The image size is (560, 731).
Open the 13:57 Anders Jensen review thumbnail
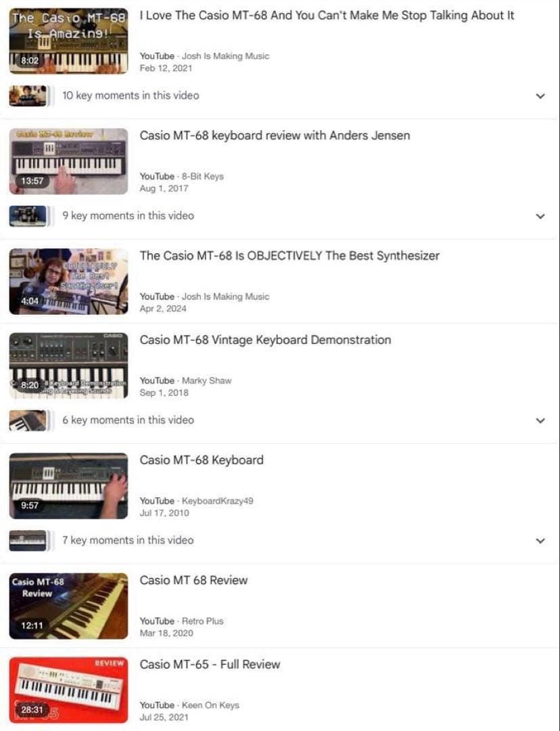tap(68, 161)
